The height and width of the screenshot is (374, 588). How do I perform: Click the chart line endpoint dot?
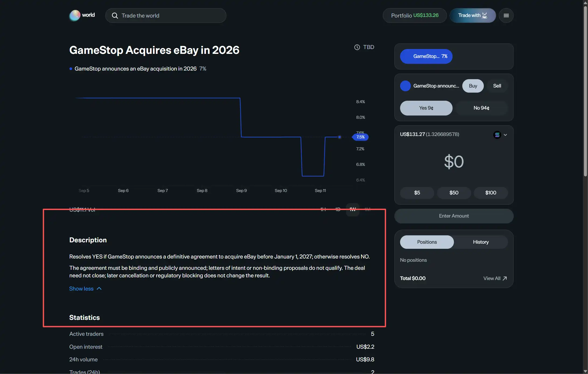coord(339,137)
